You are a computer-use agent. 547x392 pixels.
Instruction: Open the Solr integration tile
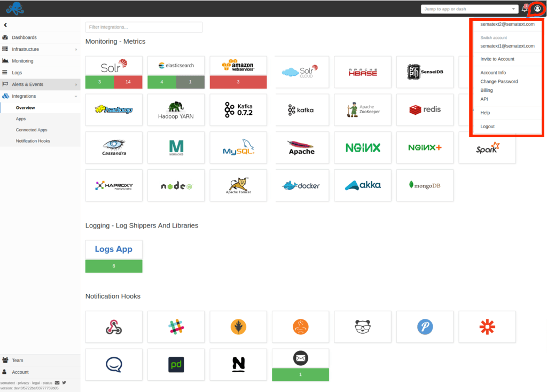coord(114,72)
